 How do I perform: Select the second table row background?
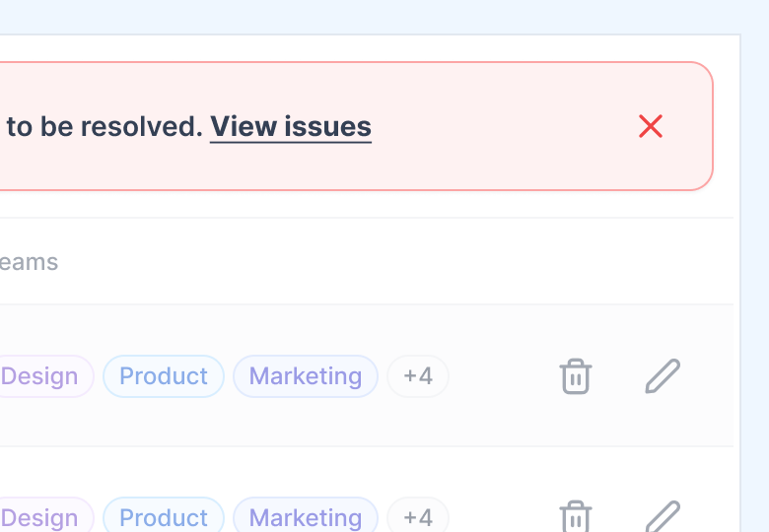(367, 490)
